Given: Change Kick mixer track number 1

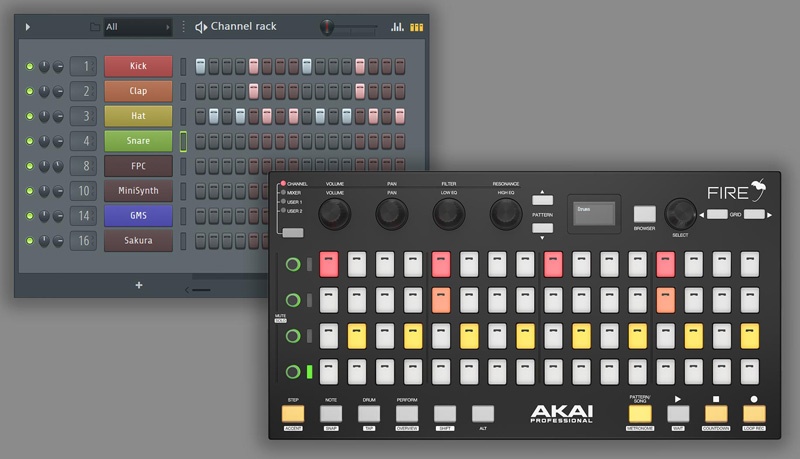Looking at the screenshot, I should click(83, 66).
